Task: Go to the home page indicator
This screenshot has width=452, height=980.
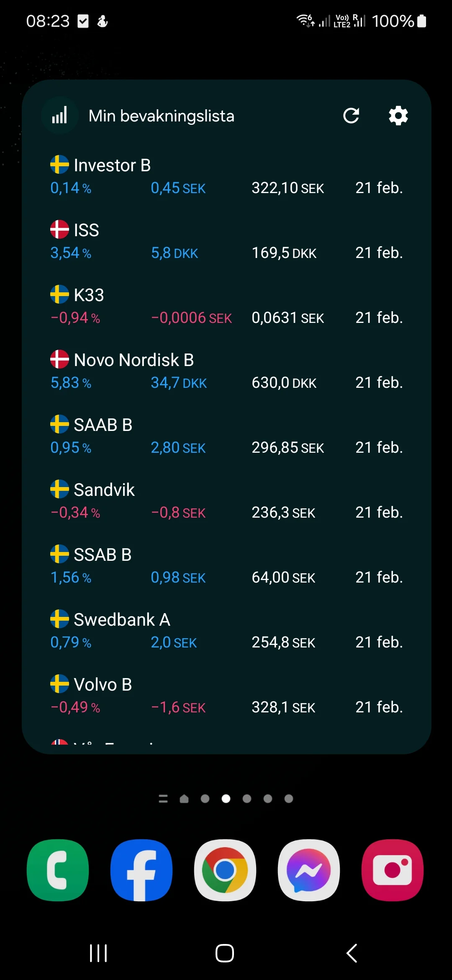Action: [184, 799]
